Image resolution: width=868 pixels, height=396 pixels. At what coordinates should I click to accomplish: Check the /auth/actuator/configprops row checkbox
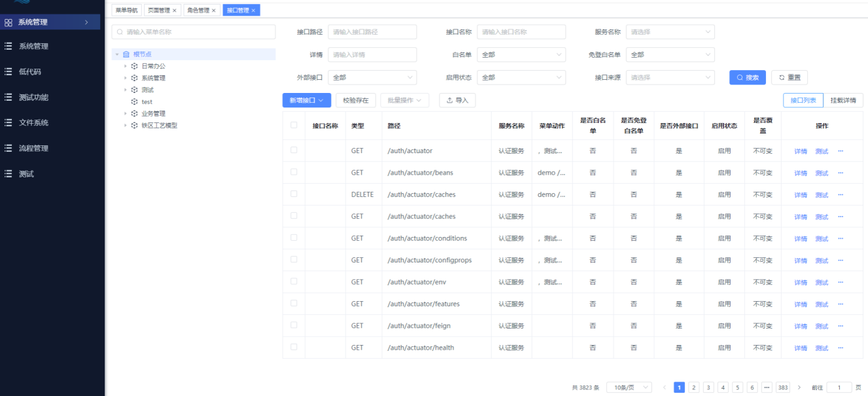pos(294,260)
